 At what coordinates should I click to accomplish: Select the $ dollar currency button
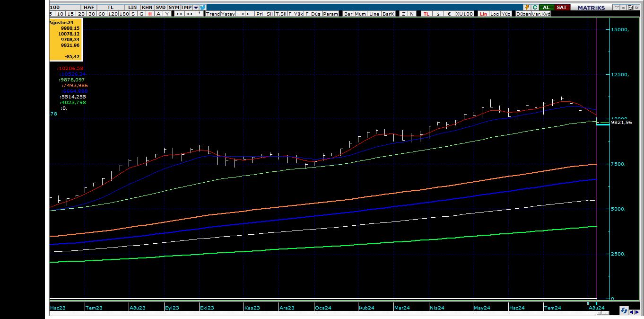pyautogui.click(x=438, y=14)
